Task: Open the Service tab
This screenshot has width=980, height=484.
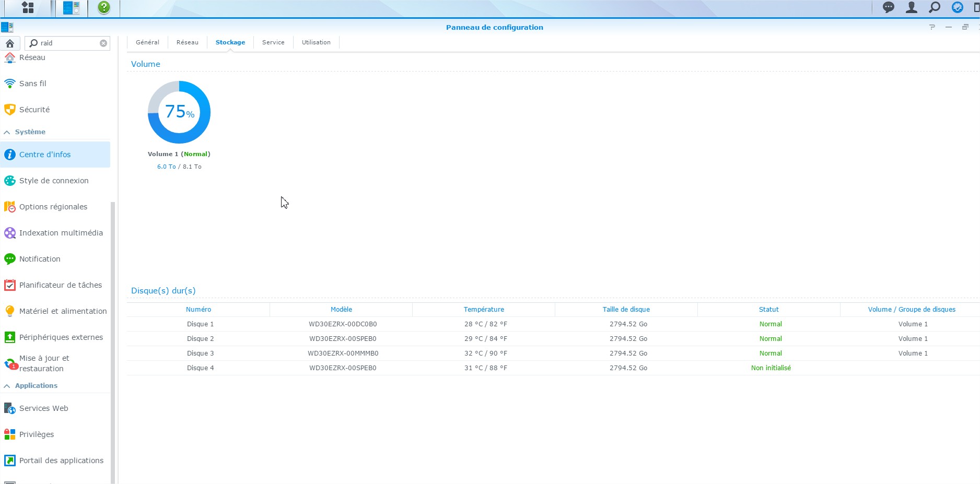Action: 273,42
